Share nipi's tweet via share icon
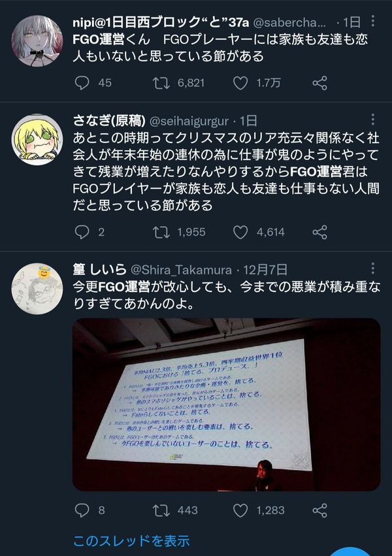 (319, 83)
